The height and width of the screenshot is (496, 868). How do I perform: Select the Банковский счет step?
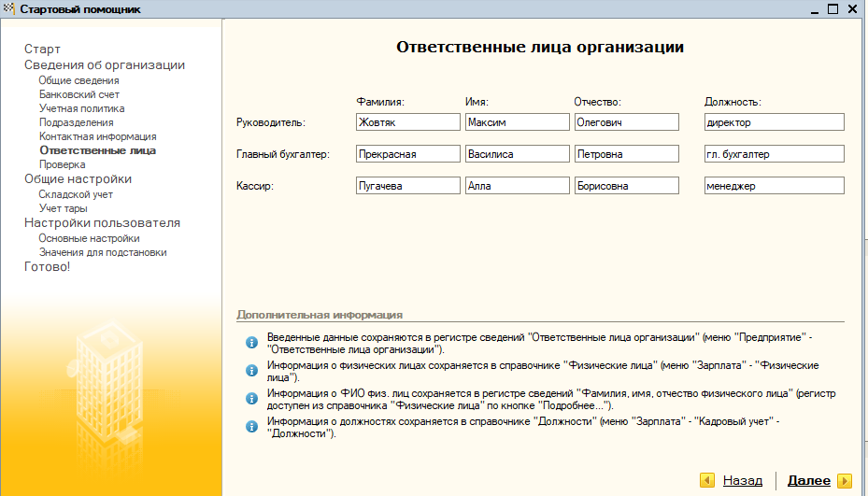79,94
